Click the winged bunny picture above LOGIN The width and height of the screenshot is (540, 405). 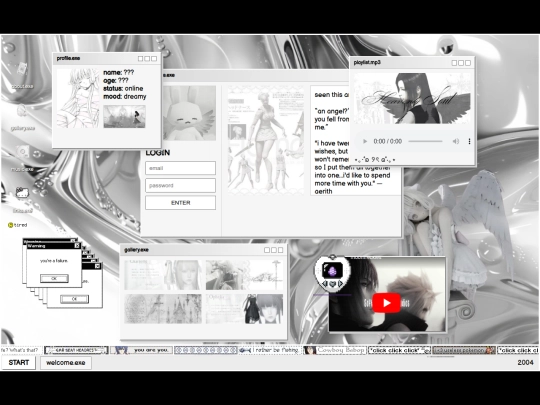(189, 113)
